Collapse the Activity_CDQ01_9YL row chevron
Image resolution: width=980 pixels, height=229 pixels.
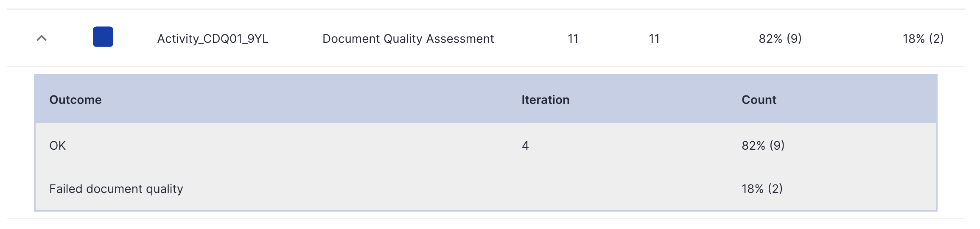[x=42, y=38]
